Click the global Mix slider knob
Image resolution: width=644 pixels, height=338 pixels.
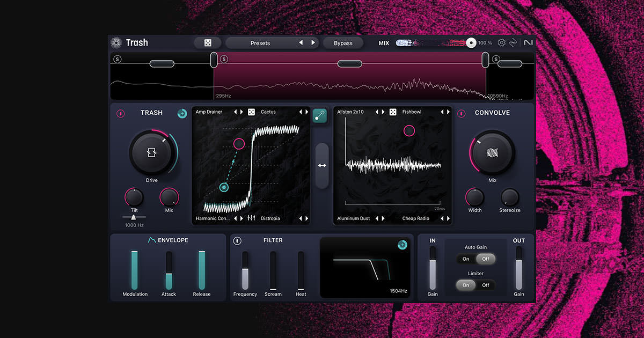(471, 43)
